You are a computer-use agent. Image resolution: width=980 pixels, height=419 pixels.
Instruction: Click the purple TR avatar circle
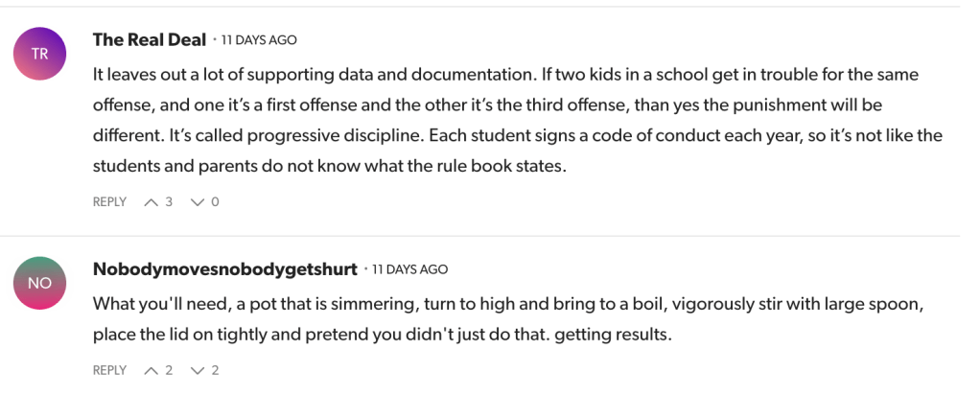click(x=39, y=54)
